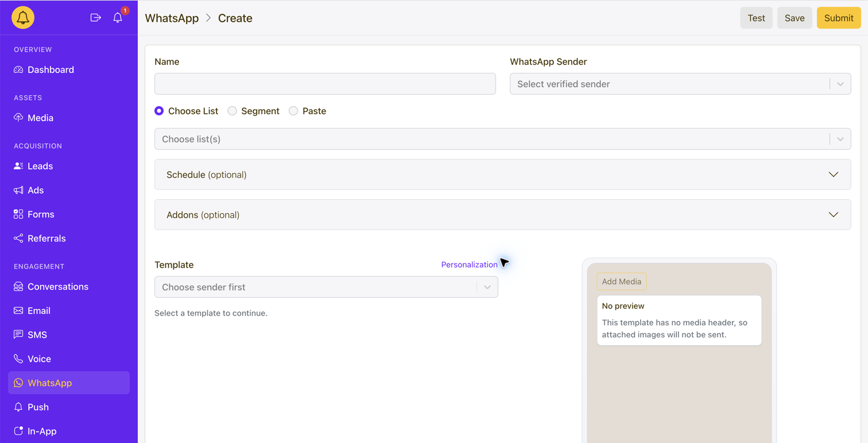Click the Personalization link
Screen dimensions: 868x443
point(469,265)
